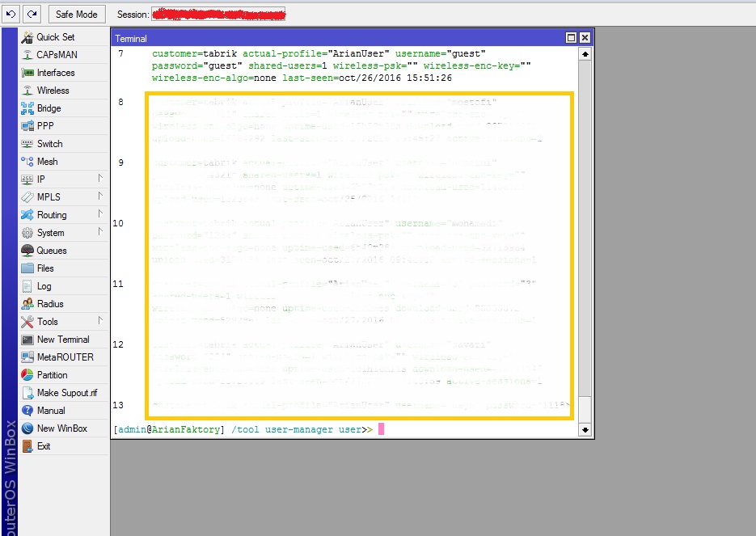The image size is (756, 536).
Task: Close the Terminal window
Action: tap(585, 38)
